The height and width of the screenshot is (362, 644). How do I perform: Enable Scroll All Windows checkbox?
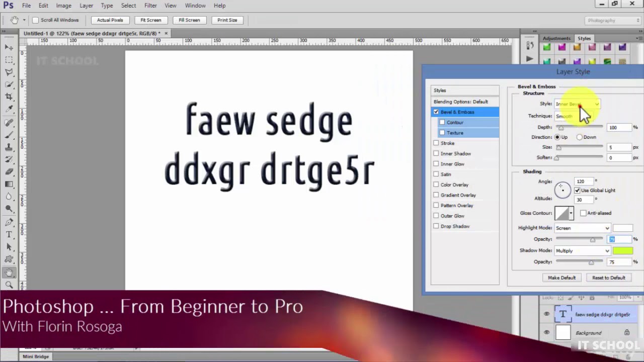35,20
